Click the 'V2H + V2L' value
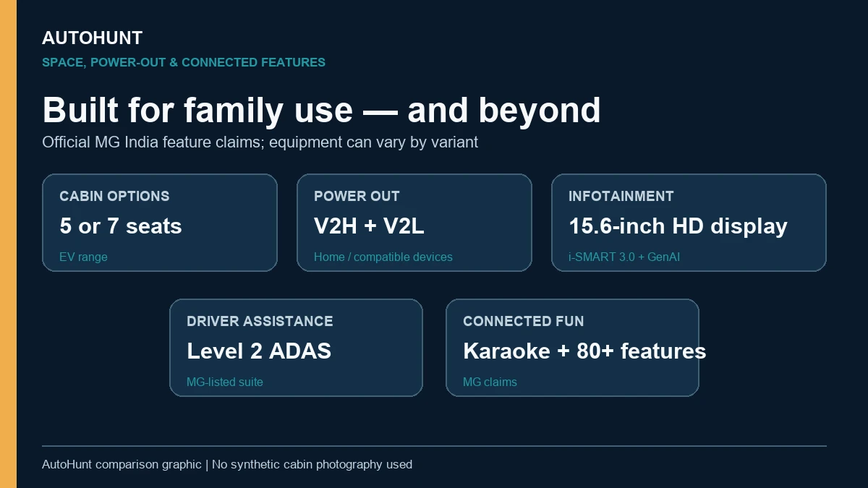868x488 pixels. (369, 226)
